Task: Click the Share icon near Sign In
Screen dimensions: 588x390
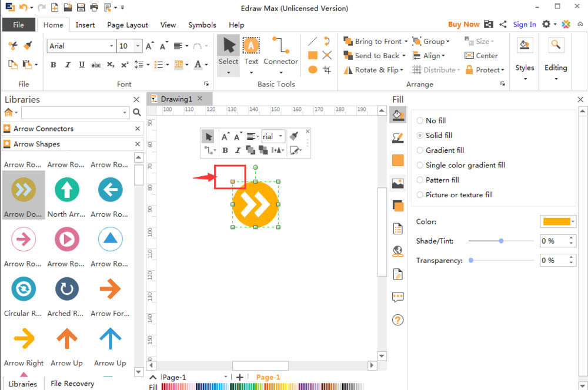Action: [503, 24]
